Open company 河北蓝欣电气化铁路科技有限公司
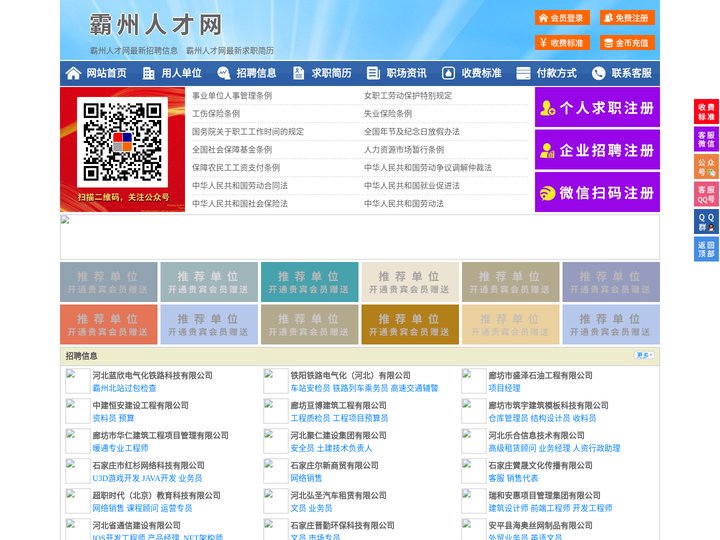 pos(152,375)
